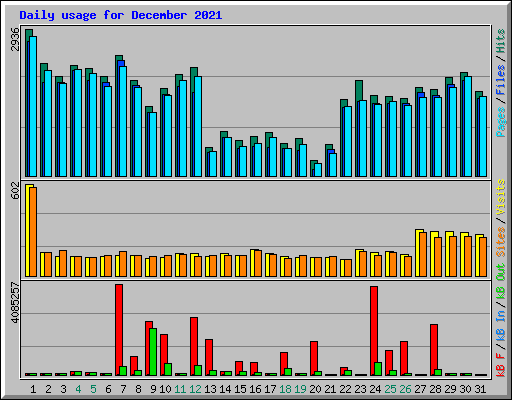
Task: Click day 7 on the x-axis
Action: coord(123,389)
